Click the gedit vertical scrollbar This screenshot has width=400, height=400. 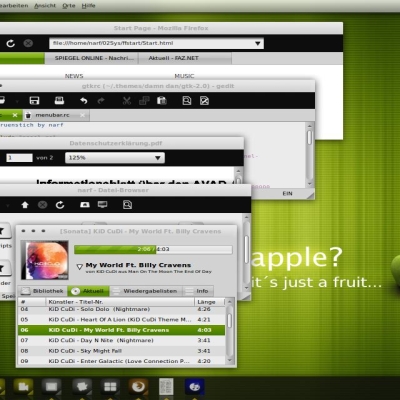310,155
